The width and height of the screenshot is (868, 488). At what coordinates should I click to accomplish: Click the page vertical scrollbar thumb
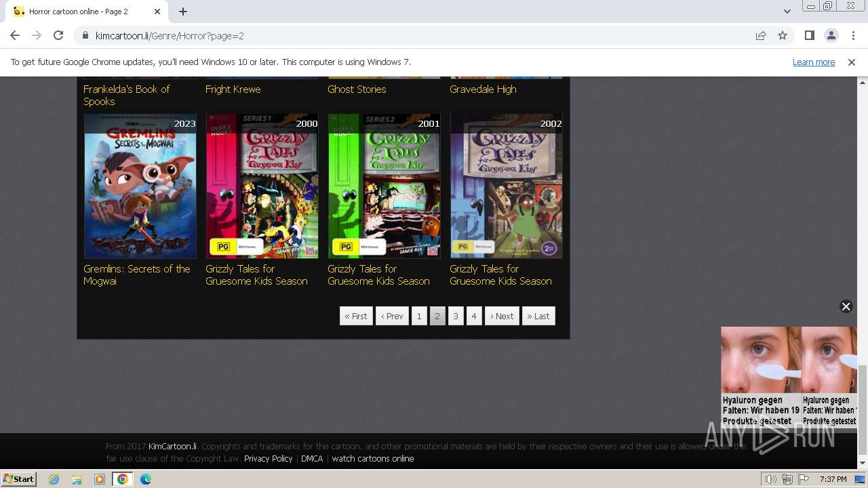tap(863, 410)
